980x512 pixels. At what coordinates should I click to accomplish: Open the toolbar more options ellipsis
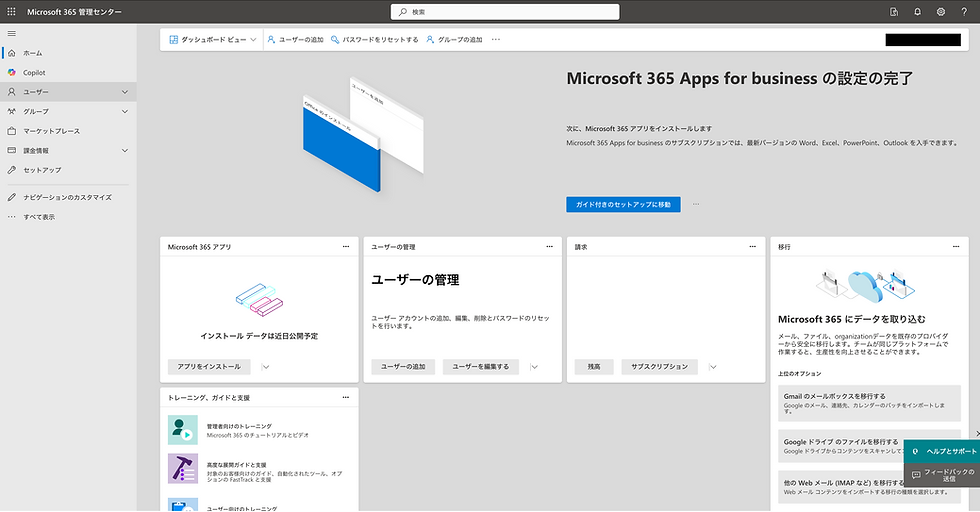[x=496, y=39]
